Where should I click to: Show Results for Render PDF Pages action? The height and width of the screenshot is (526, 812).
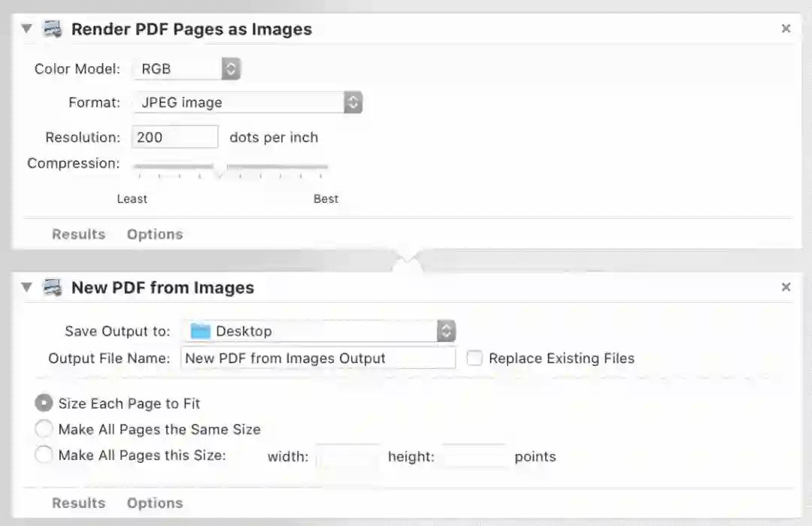(78, 234)
